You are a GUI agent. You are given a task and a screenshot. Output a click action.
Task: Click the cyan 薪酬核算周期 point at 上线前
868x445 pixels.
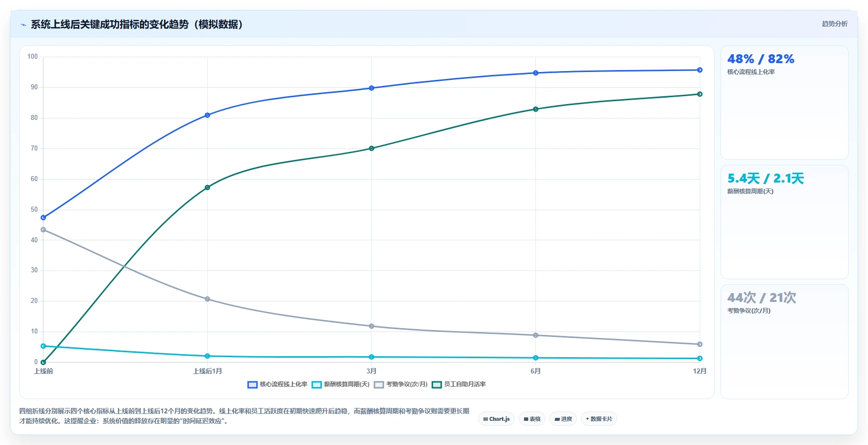(43, 346)
